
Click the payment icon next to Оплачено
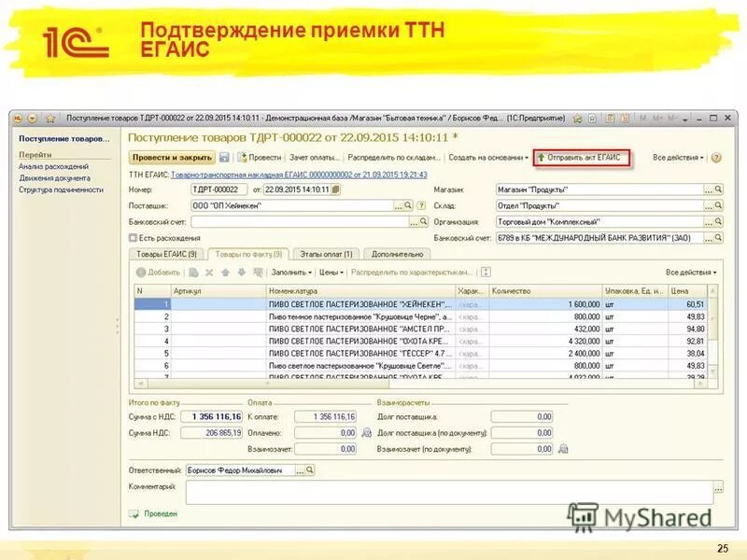[366, 433]
